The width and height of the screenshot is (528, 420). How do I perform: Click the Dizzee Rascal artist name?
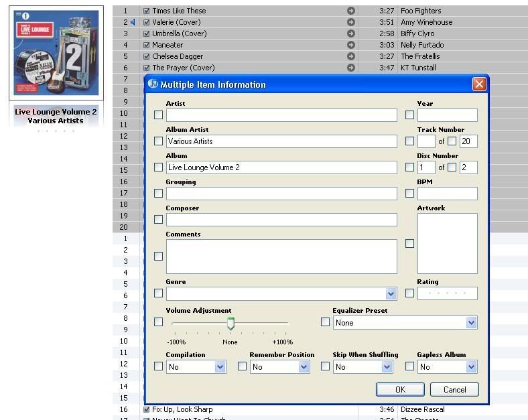[422, 409]
